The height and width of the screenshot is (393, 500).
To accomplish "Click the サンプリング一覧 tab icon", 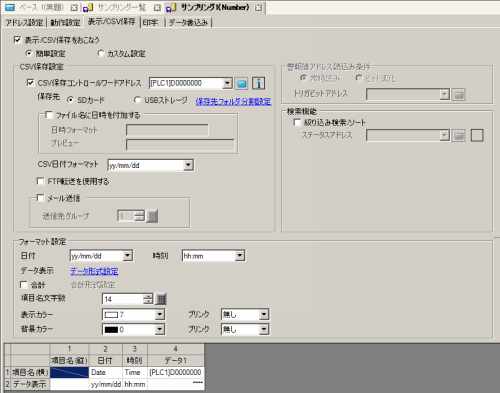I will [x=88, y=7].
